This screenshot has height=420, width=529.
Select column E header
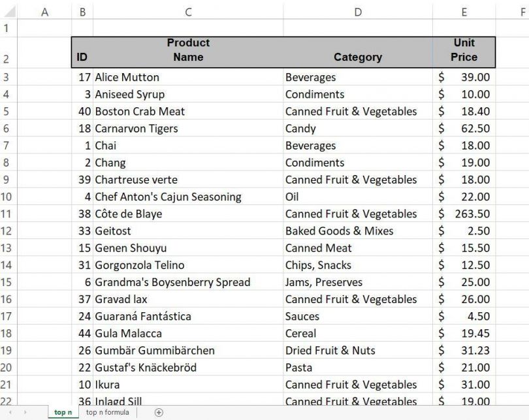tap(464, 12)
